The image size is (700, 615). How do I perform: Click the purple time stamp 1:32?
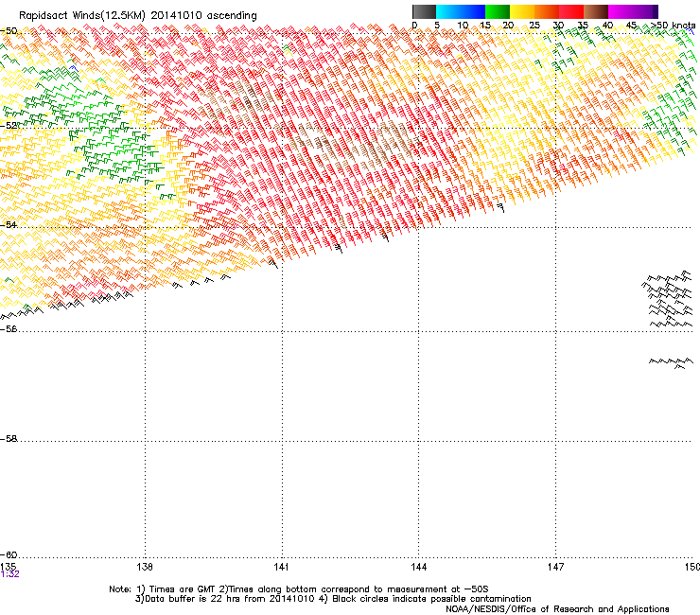[x=9, y=574]
